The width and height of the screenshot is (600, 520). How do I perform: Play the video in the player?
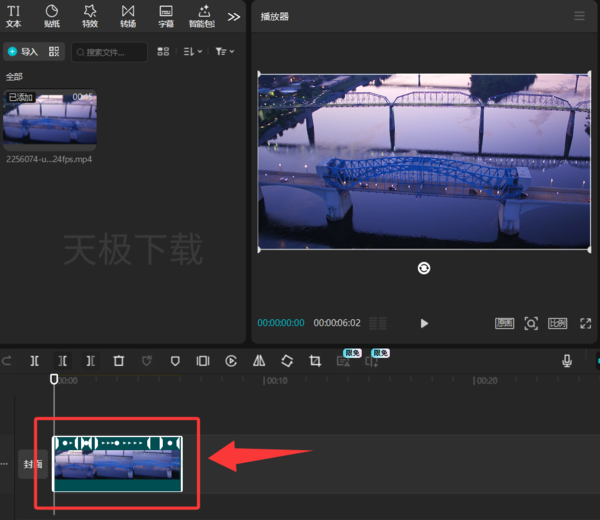click(424, 323)
